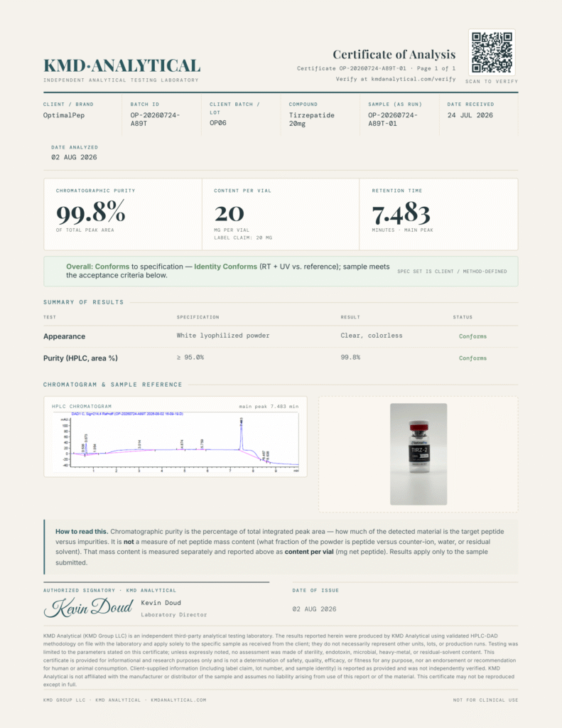Click the Date Analyzed 02 AUG 2026
Image resolution: width=562 pixels, height=728 pixels.
tap(75, 157)
